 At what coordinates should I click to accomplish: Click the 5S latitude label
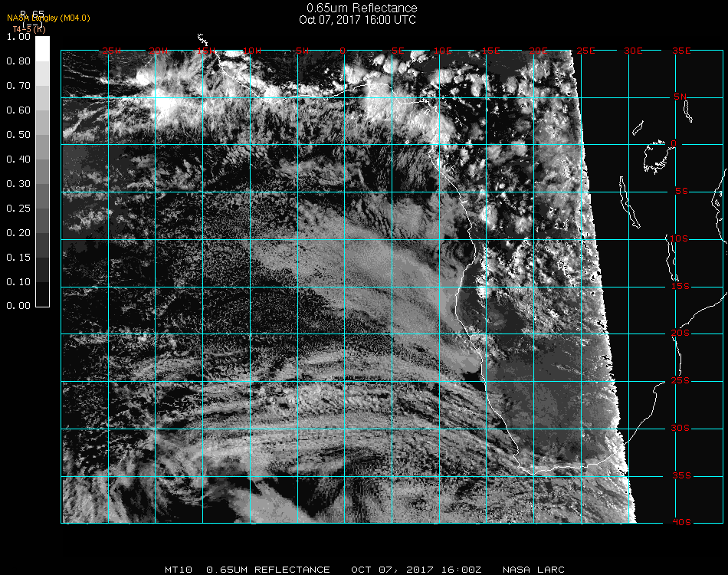click(x=681, y=192)
